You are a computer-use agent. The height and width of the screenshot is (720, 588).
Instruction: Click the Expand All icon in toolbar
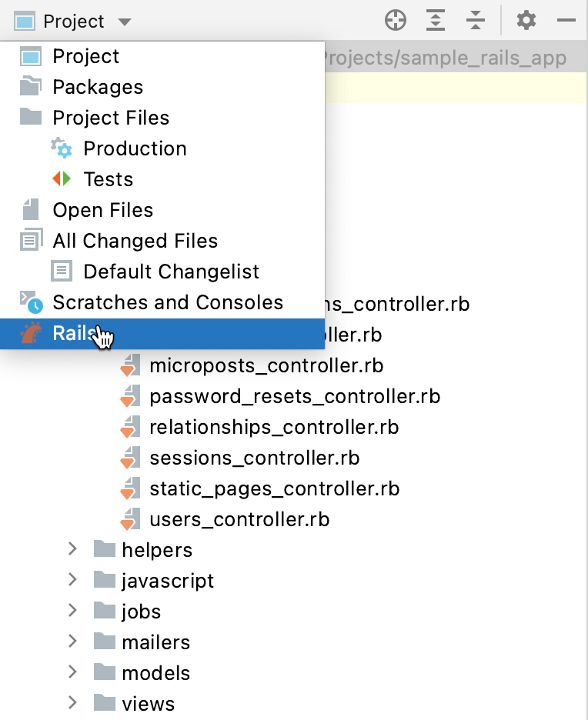click(x=436, y=21)
